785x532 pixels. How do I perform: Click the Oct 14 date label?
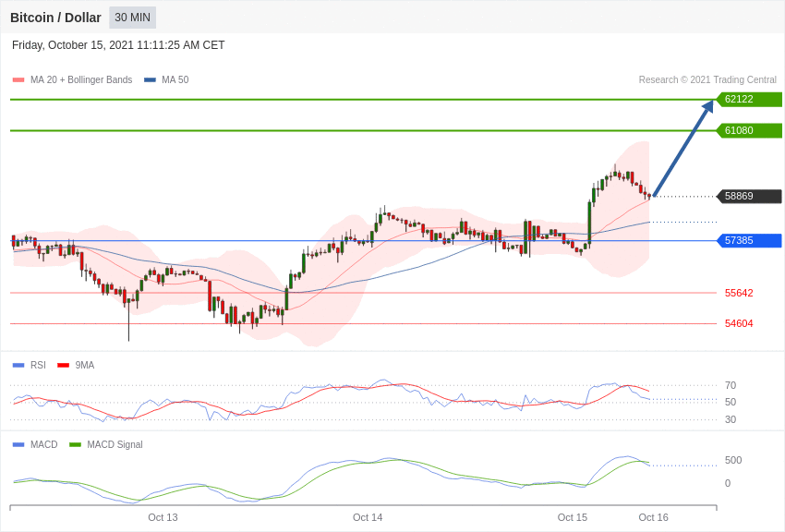click(368, 517)
